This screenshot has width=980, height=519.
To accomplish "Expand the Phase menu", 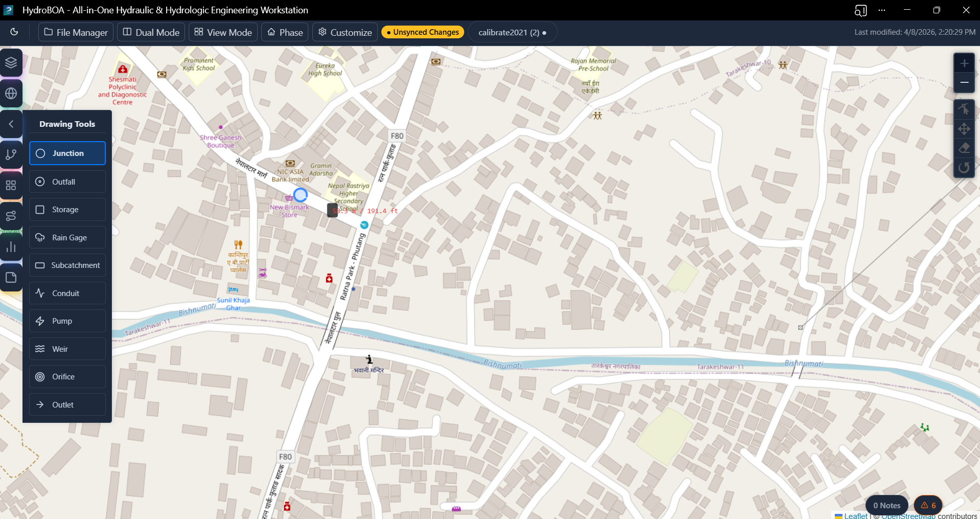I will pos(285,32).
